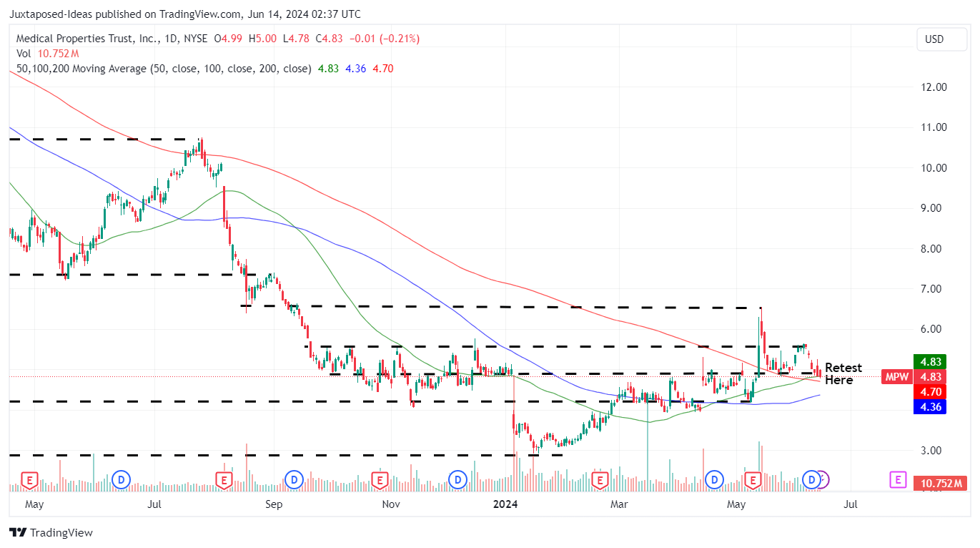Click the 50,100,200 Moving Average legend
The image size is (980, 548).
click(x=164, y=69)
